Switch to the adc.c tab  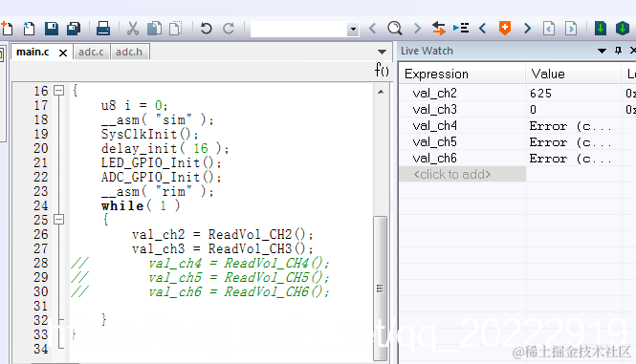[91, 52]
